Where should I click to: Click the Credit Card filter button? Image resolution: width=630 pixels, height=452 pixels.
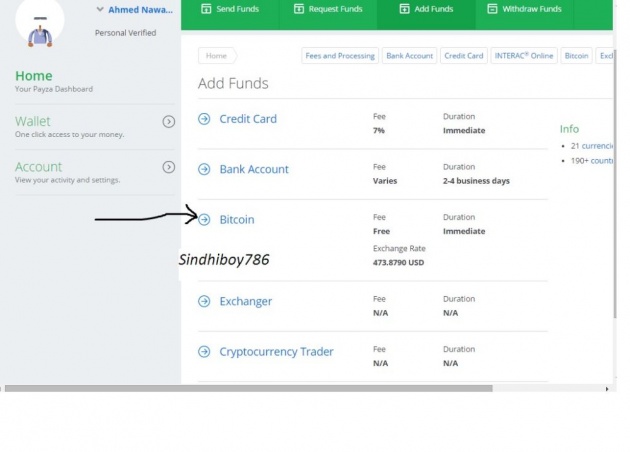pyautogui.click(x=464, y=56)
